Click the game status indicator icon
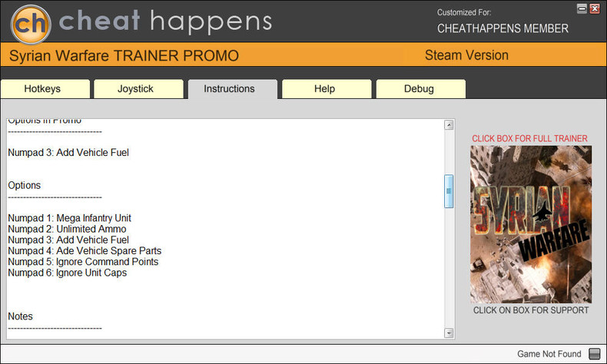 tap(594, 353)
